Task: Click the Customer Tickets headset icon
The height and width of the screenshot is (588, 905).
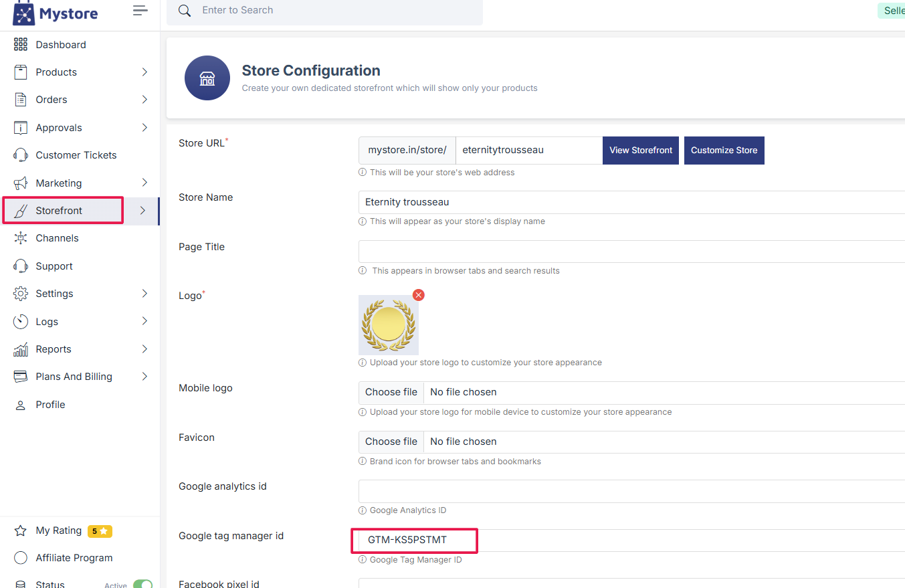Action: [21, 155]
